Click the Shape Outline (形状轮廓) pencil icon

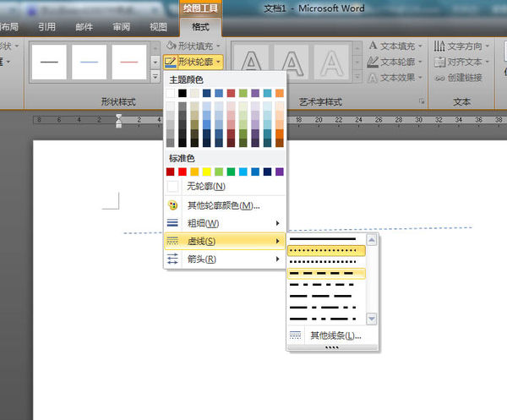point(170,62)
